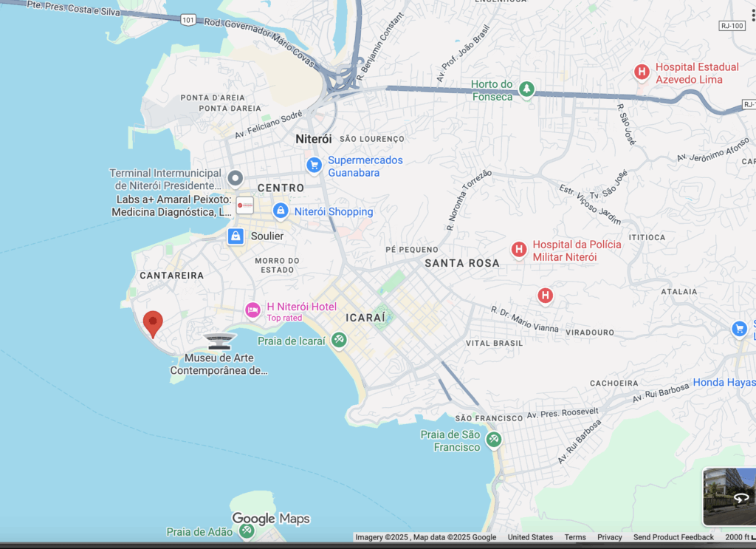Image resolution: width=756 pixels, height=549 pixels.
Task: Open the Street View thumbnail preview
Action: click(x=729, y=496)
